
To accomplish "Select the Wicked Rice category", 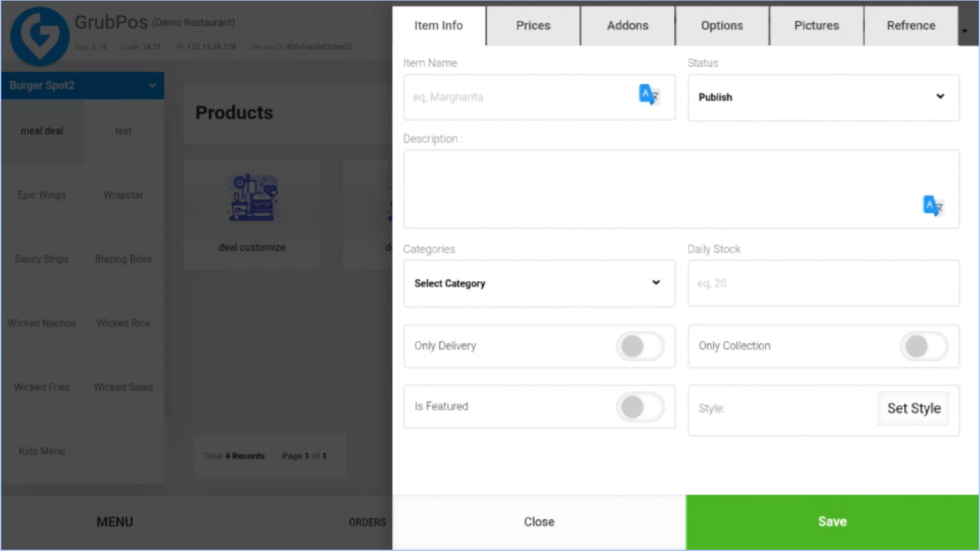I will [123, 324].
